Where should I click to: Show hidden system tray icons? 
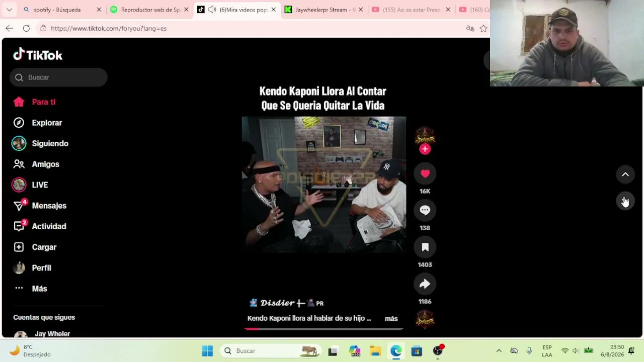[499, 351]
